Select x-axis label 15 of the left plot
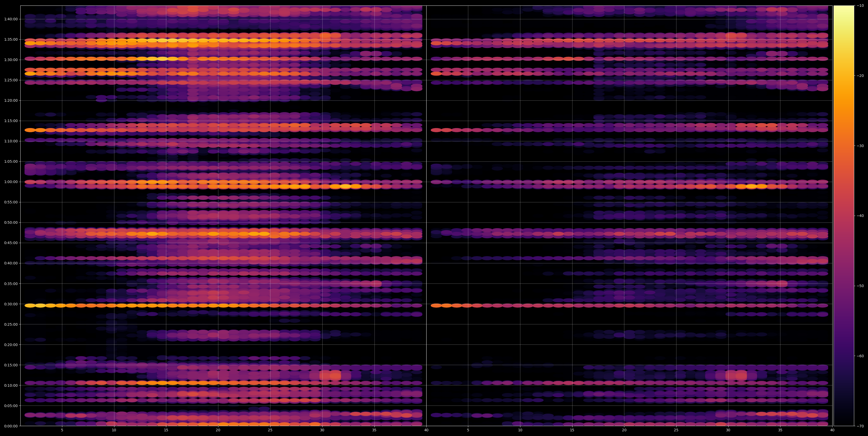Image resolution: width=868 pixels, height=436 pixels. (166, 430)
